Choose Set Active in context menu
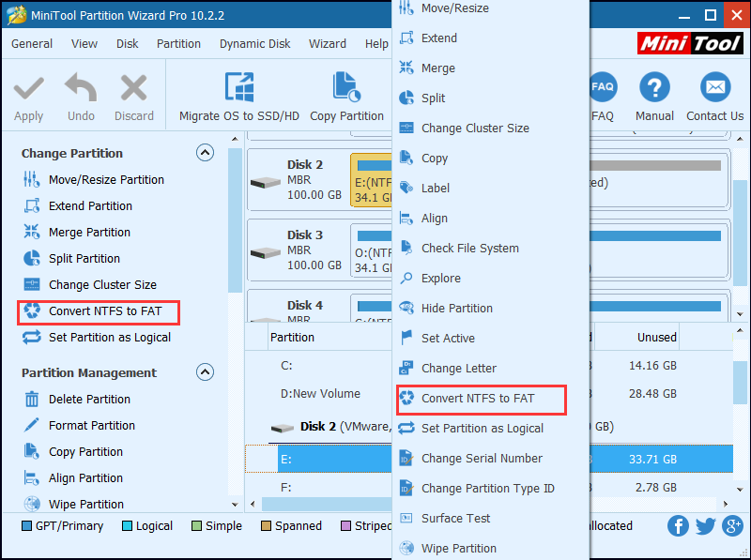 tap(491, 339)
